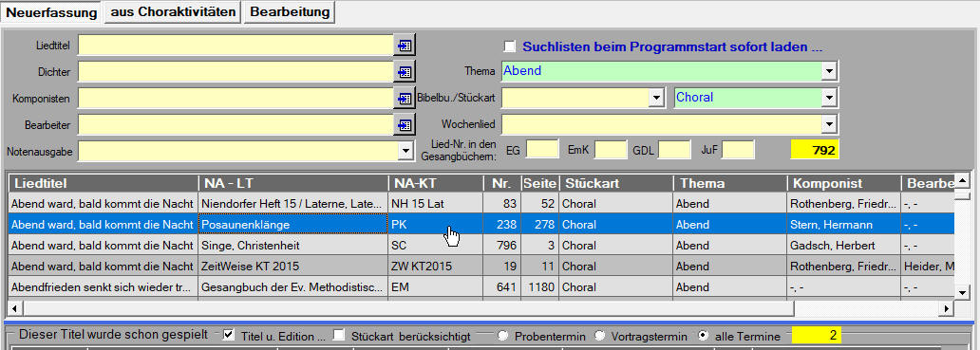This screenshot has height=350, width=980.
Task: Click the EmK hymn number field
Action: tap(611, 150)
